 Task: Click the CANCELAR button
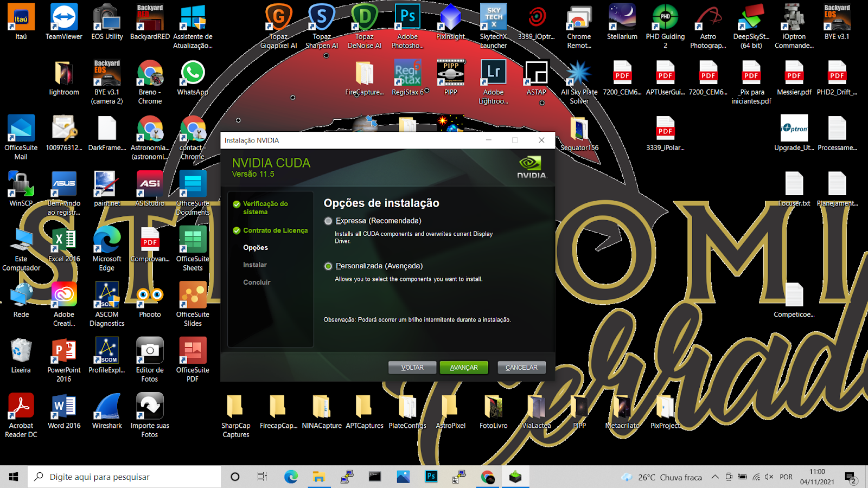pyautogui.click(x=521, y=368)
